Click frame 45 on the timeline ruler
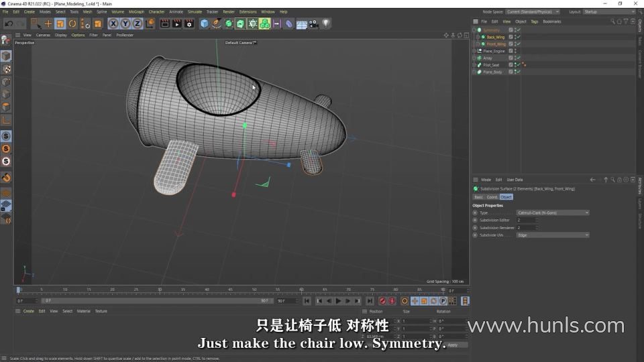The height and width of the screenshot is (362, 644). tap(230, 290)
